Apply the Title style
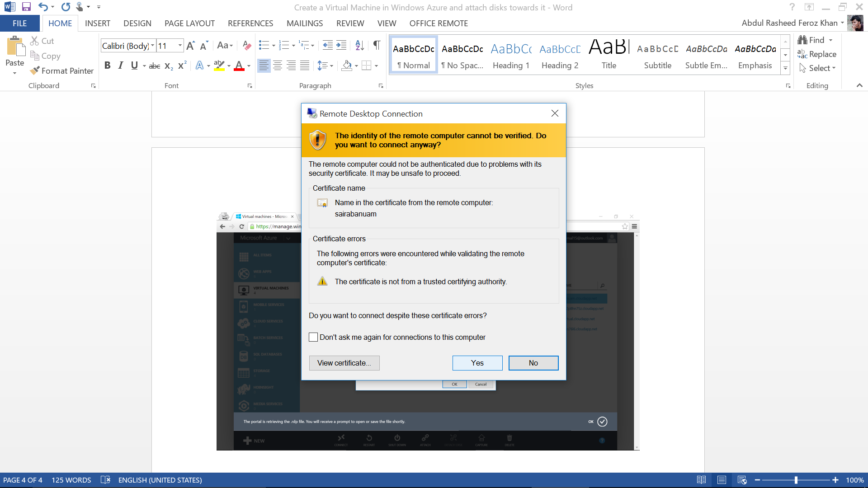This screenshot has height=488, width=868. coord(609,55)
